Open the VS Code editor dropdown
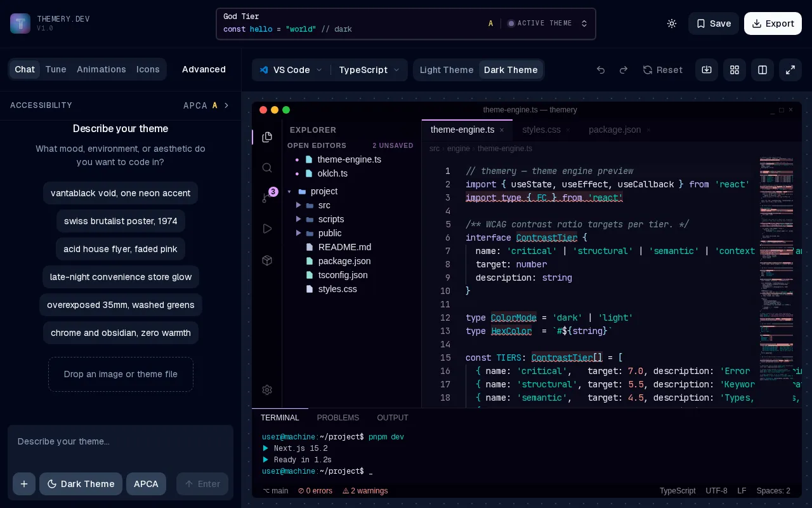Screen dimensions: 812x508 [291, 70]
